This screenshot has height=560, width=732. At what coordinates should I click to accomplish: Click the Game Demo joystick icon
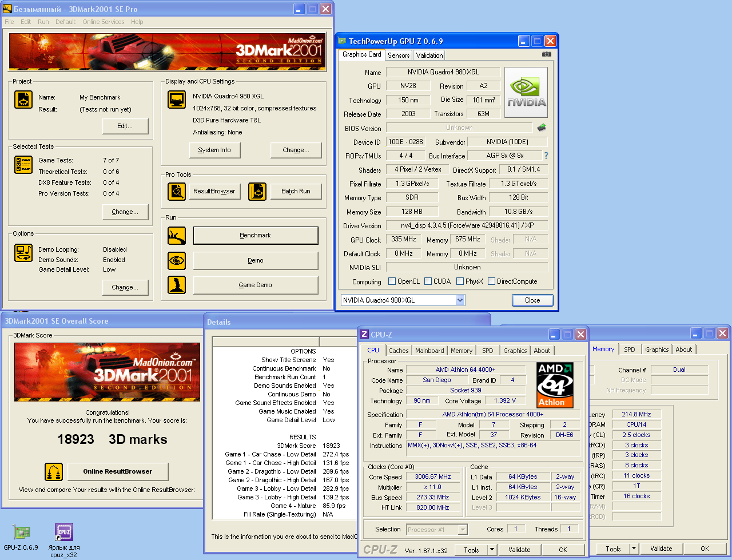177,285
